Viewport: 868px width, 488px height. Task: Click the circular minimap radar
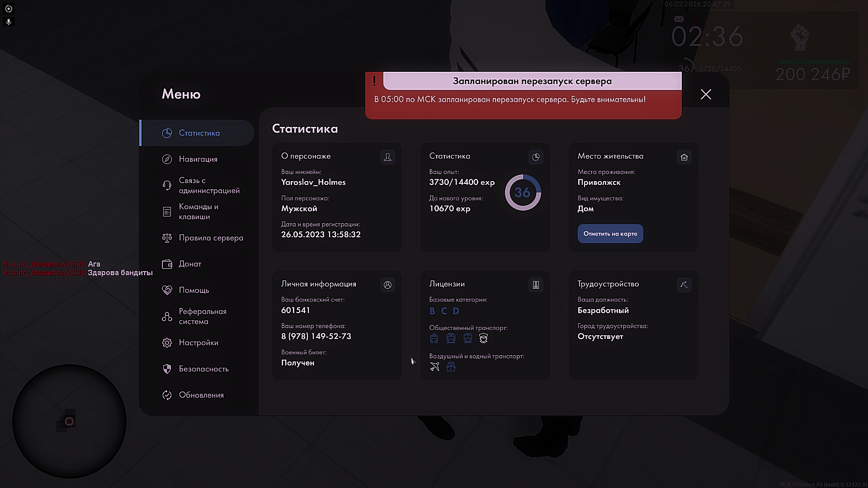pyautogui.click(x=69, y=421)
